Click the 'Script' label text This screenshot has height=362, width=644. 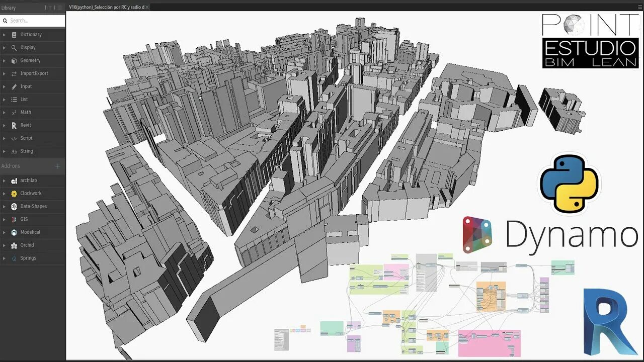pyautogui.click(x=26, y=138)
